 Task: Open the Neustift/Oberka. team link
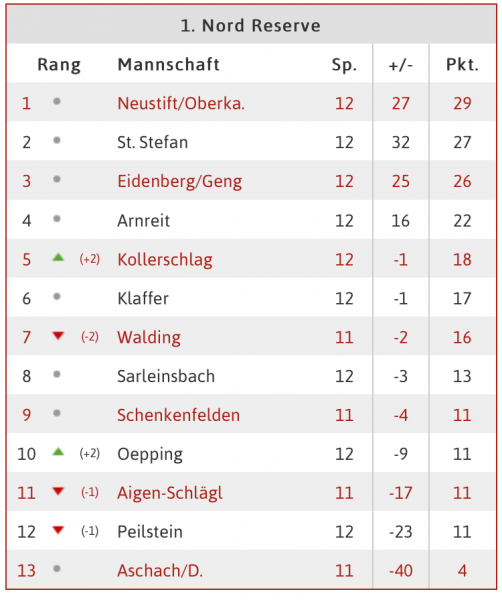181,103
